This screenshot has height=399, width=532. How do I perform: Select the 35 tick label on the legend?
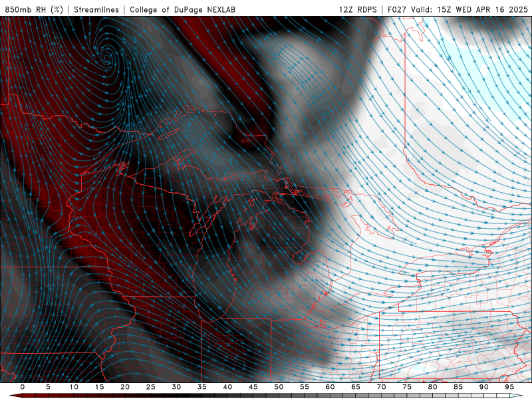[202, 387]
